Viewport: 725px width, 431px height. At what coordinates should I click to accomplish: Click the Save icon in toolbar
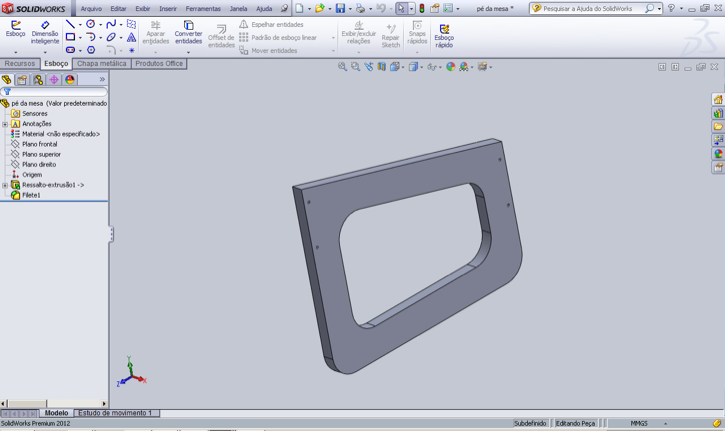(340, 8)
